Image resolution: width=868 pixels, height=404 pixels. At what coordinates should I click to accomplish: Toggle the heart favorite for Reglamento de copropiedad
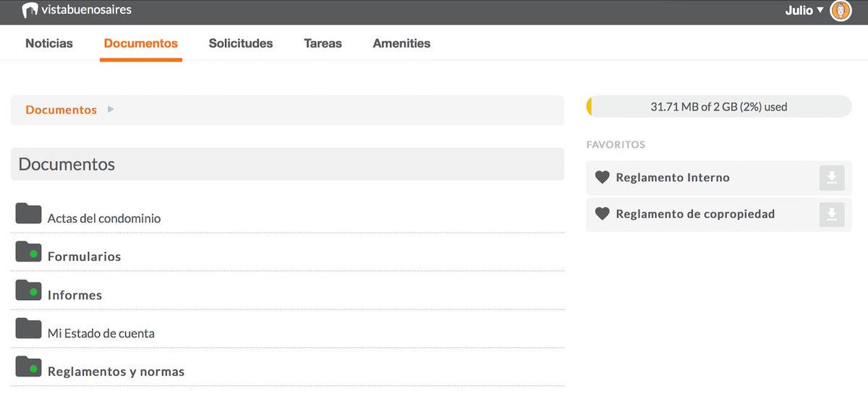coord(602,214)
